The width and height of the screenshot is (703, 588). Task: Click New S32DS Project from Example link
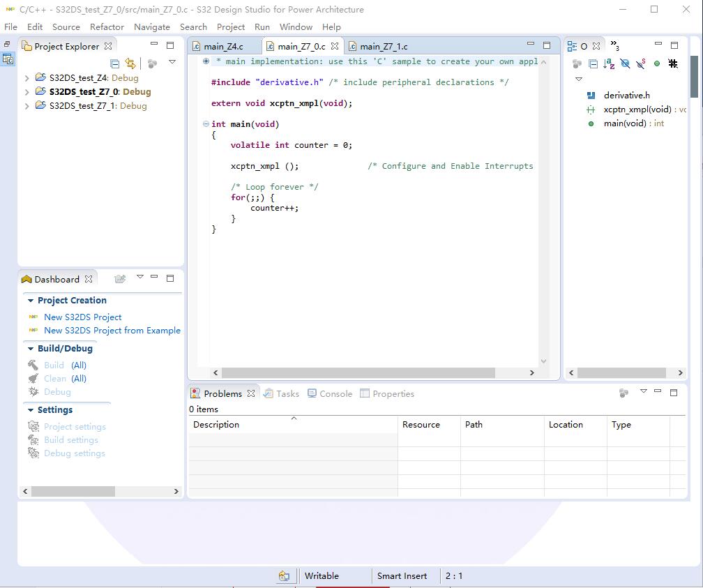pyautogui.click(x=112, y=331)
